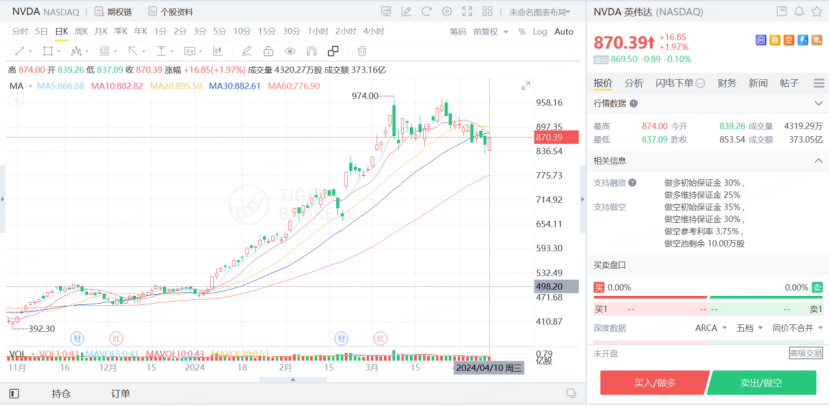Click the yellow 融 margin badge

(x=775, y=40)
